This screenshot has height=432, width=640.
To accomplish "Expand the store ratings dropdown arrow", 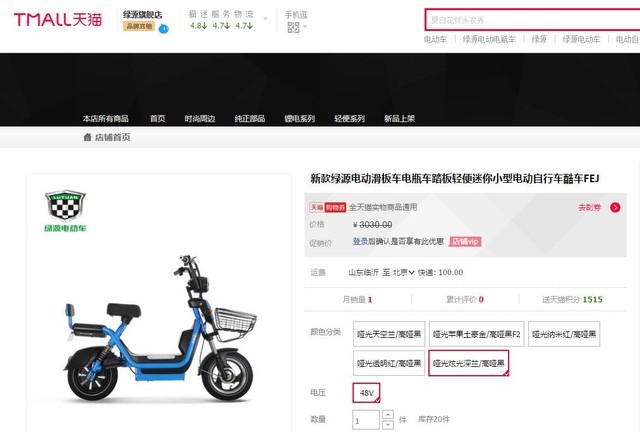I will tap(265, 19).
